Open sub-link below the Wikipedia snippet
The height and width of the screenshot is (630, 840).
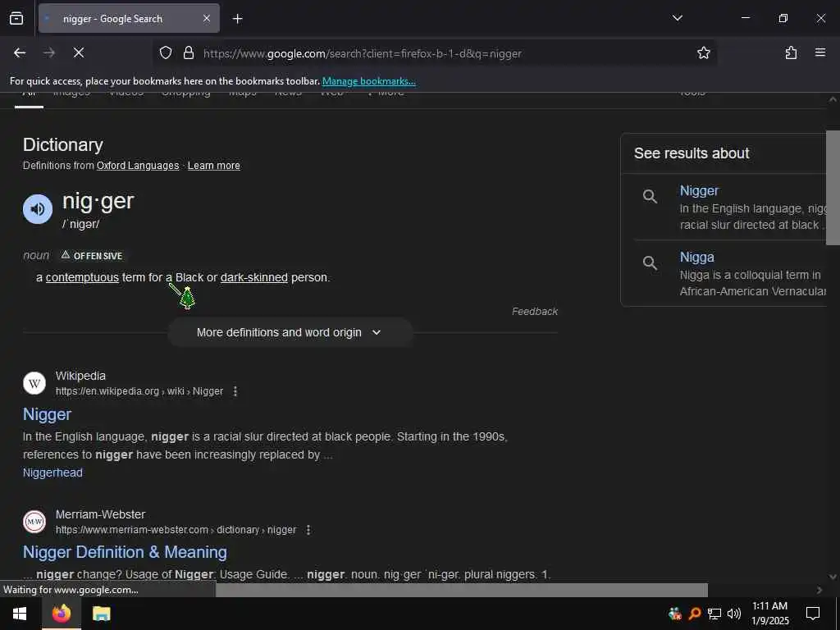point(52,472)
